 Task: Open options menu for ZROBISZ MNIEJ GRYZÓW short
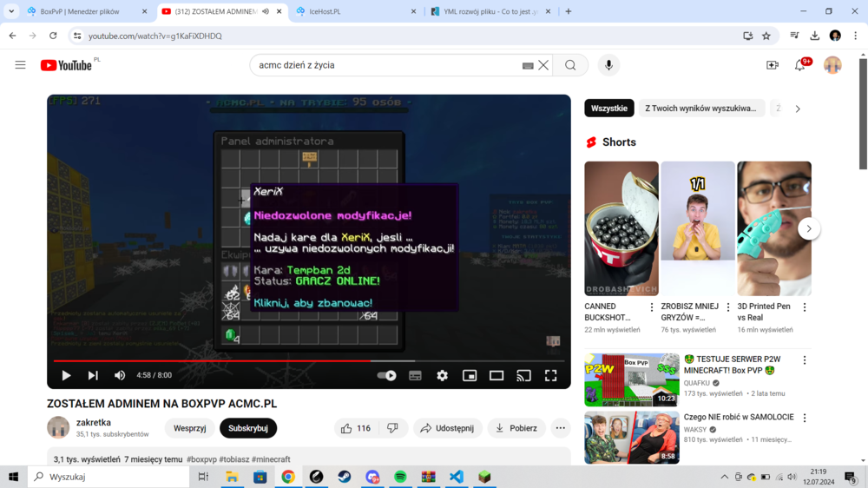(728, 307)
